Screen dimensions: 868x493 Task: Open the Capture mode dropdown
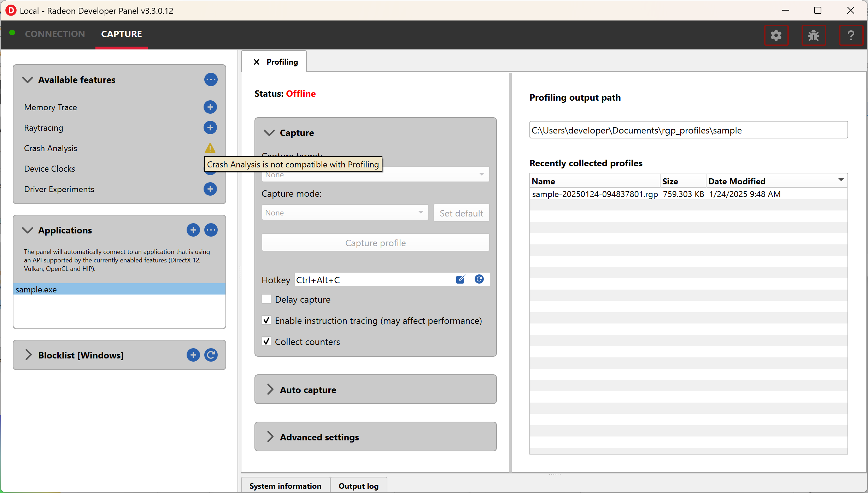click(x=345, y=213)
